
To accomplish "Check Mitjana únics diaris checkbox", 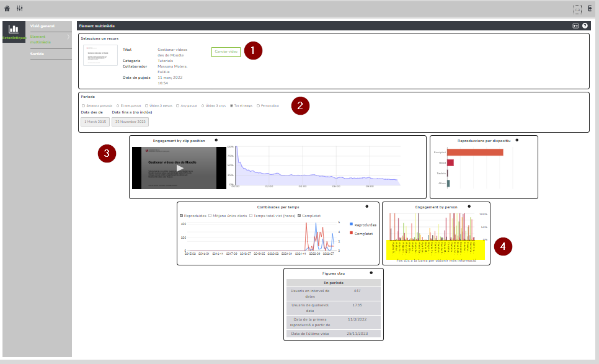I will pyautogui.click(x=210, y=216).
